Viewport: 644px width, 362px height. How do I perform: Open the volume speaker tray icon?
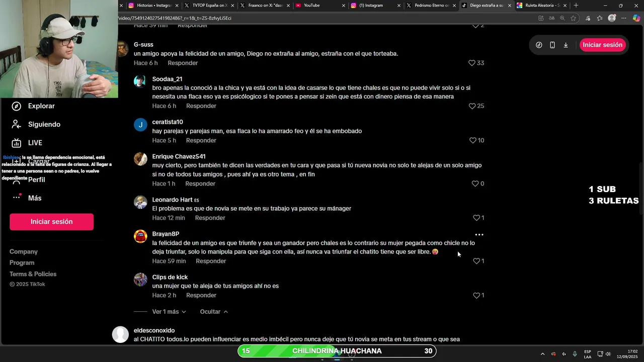point(608,354)
